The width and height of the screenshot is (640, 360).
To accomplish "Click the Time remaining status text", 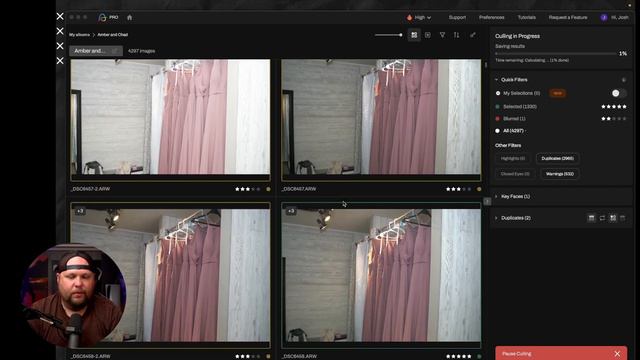I will coord(532,60).
